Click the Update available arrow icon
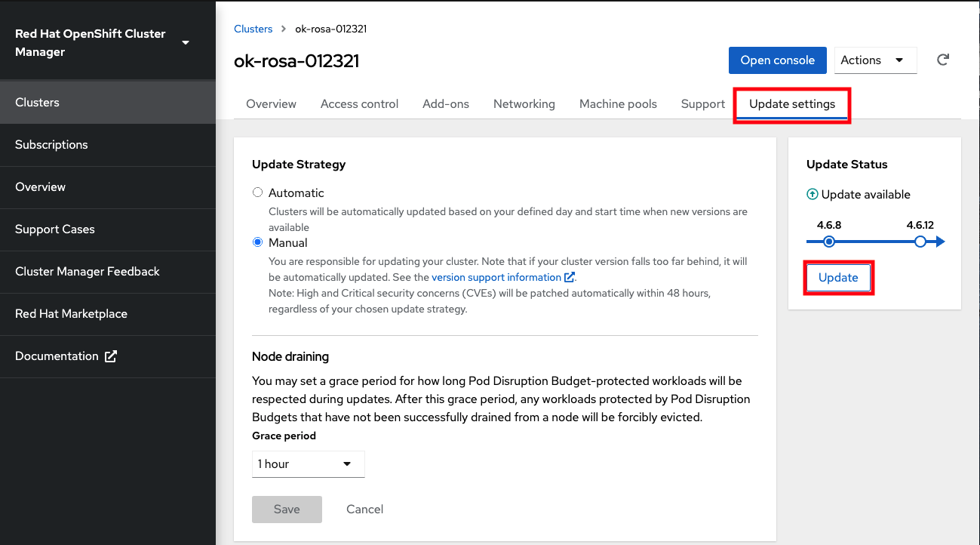 coord(813,195)
